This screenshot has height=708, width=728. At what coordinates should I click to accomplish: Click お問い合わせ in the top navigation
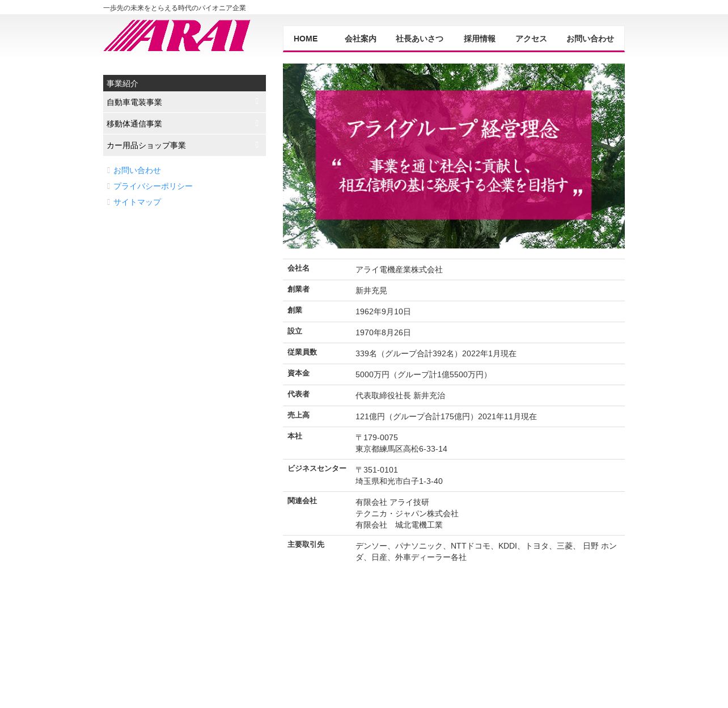click(590, 39)
